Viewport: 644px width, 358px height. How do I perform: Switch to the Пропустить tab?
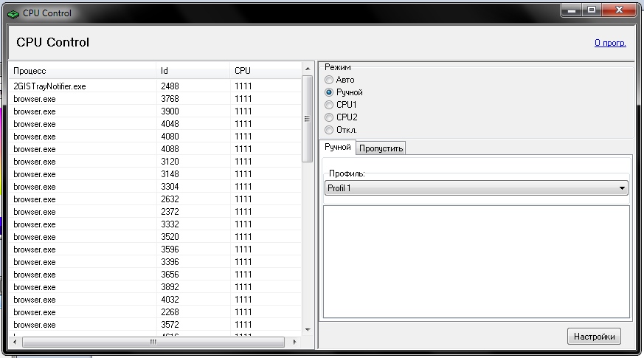pyautogui.click(x=381, y=148)
